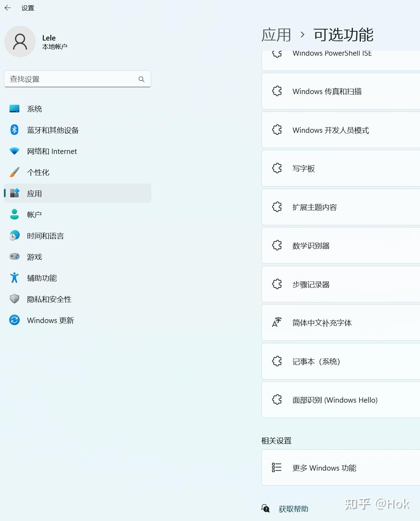
Task: Click the 隐私和安全性 shield icon
Action: 14,299
